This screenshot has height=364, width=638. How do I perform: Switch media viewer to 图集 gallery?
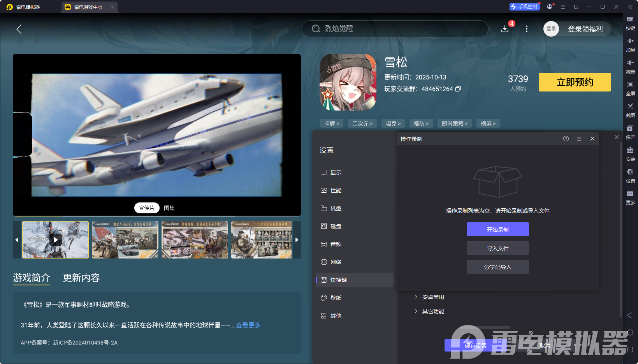tap(169, 208)
